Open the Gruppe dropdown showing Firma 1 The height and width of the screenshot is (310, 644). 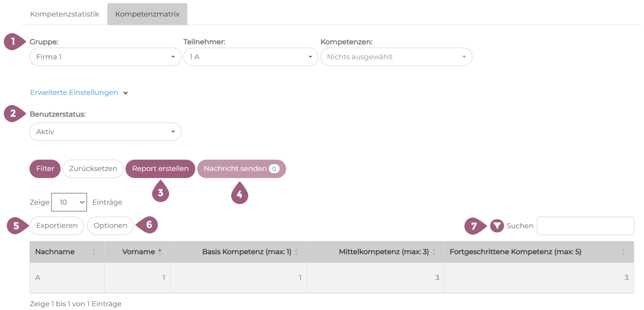(x=105, y=57)
